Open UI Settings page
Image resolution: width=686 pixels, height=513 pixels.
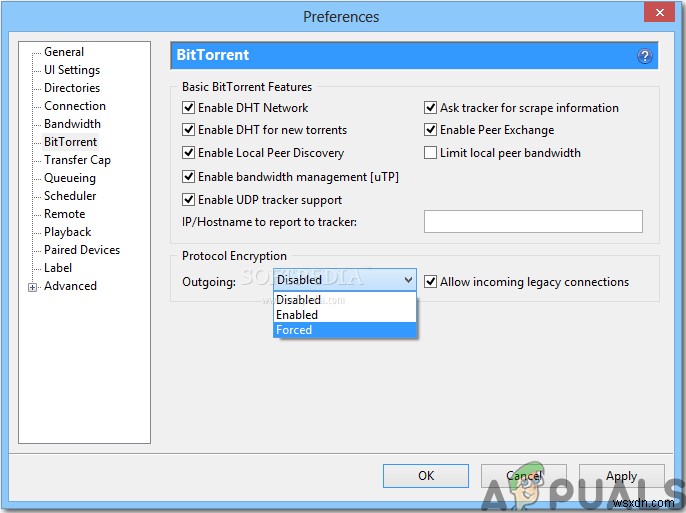72,70
